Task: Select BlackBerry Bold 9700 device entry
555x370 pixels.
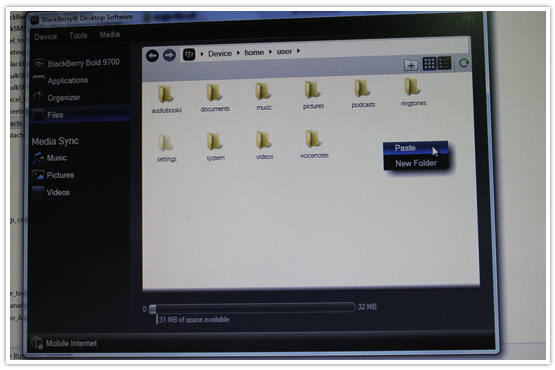Action: click(77, 63)
